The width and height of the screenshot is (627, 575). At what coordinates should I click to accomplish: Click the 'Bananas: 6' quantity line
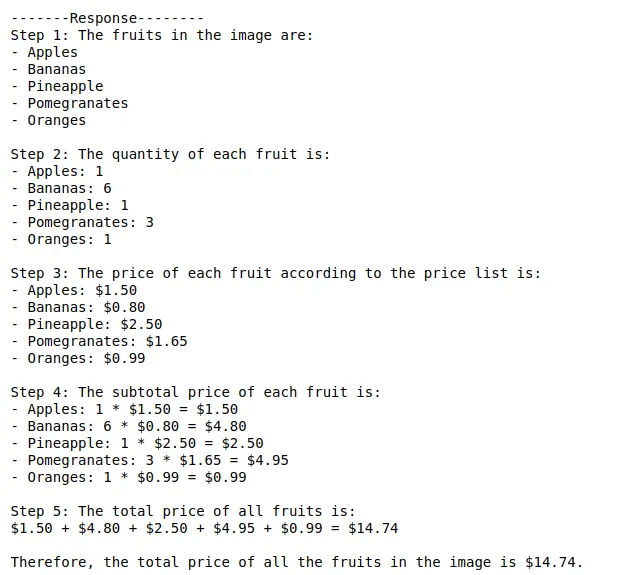pyautogui.click(x=68, y=188)
